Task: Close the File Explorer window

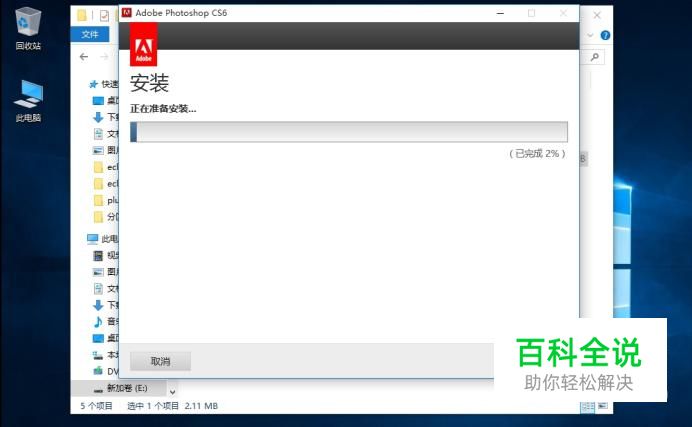Action: (x=597, y=15)
